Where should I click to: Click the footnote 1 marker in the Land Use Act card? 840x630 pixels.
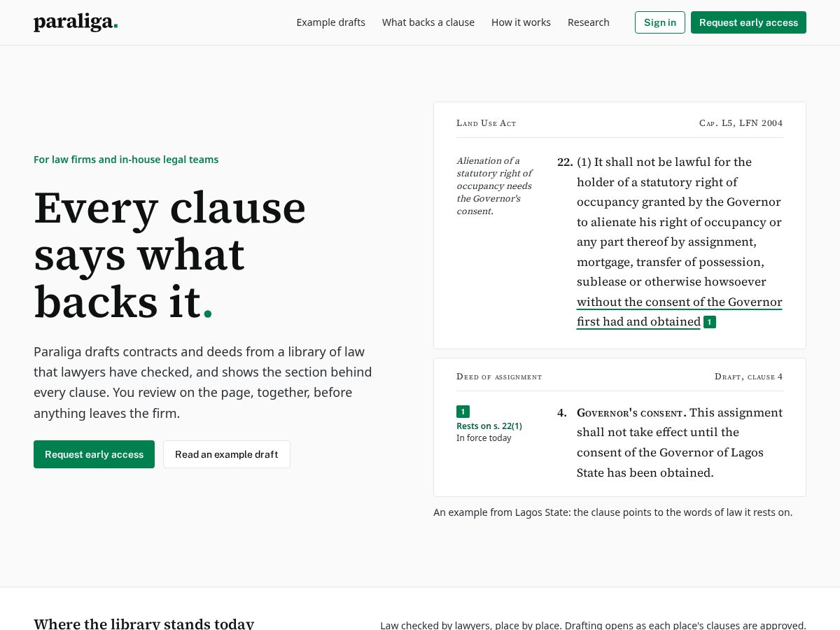(x=710, y=322)
